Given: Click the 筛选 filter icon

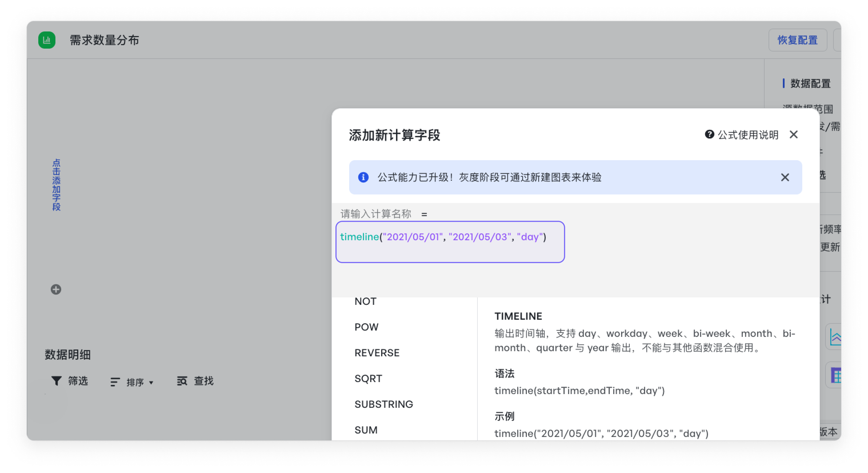Looking at the screenshot, I should coord(56,381).
